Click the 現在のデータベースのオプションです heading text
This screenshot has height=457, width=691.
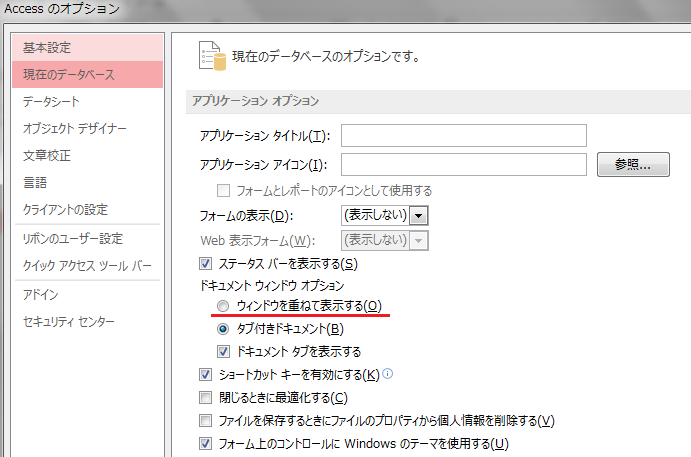click(326, 56)
